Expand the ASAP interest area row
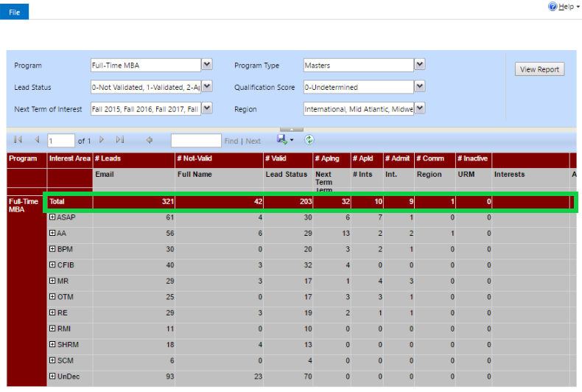Viewport: 582px width, 392px height. tap(52, 217)
